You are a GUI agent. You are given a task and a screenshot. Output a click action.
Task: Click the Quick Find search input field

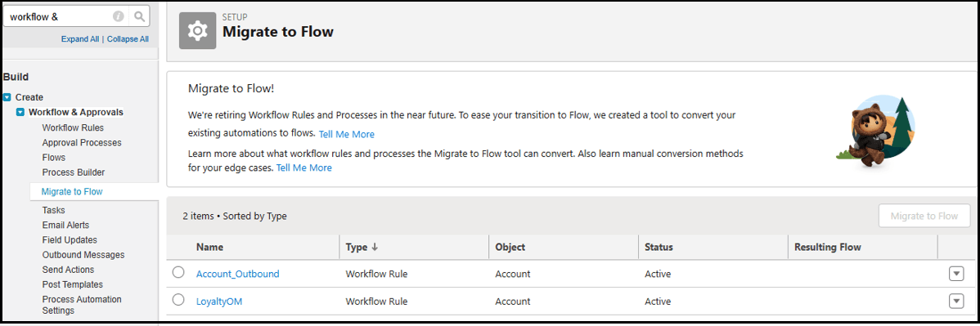[60, 17]
